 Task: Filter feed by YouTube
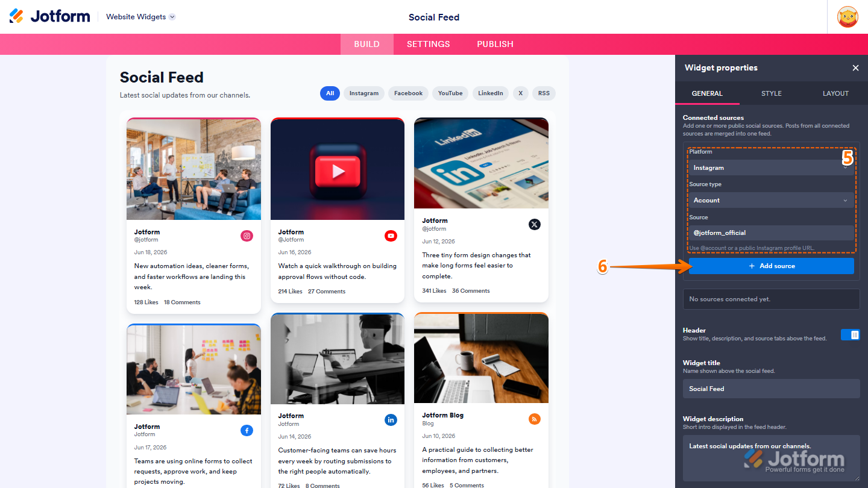[x=450, y=93]
